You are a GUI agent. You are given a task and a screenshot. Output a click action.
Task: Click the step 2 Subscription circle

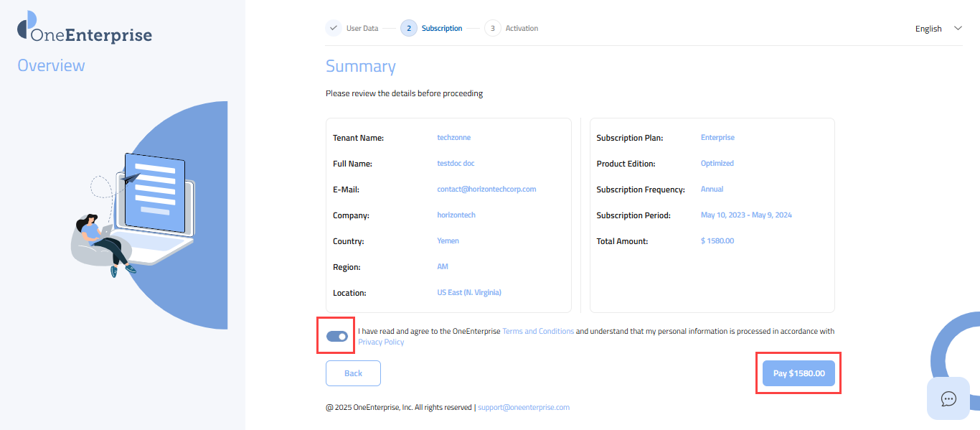[408, 28]
